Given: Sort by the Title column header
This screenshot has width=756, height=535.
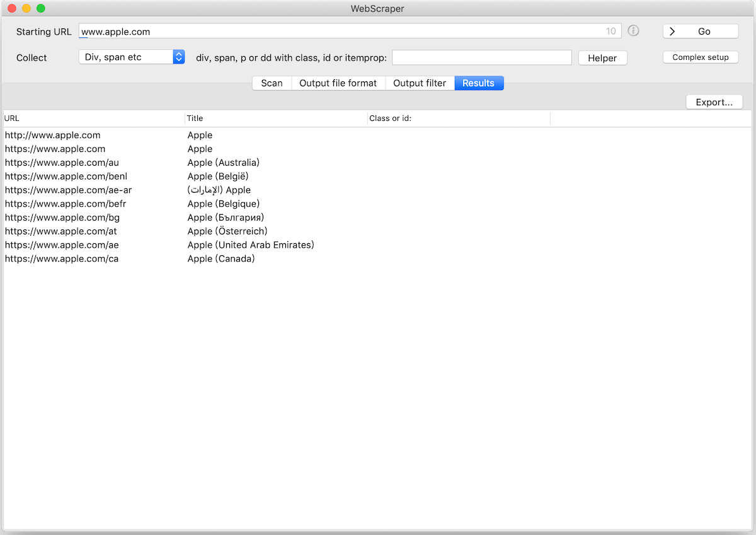Looking at the screenshot, I should [276, 118].
